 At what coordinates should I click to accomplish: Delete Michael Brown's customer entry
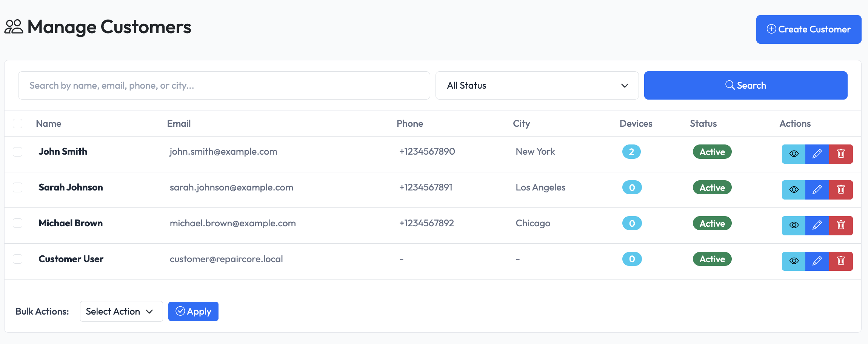(841, 225)
